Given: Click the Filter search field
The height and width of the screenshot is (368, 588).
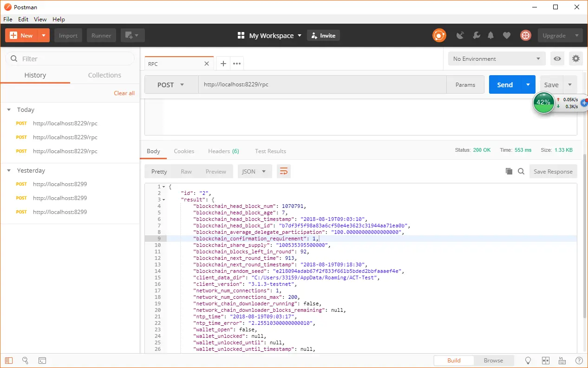Looking at the screenshot, I should pyautogui.click(x=70, y=58).
